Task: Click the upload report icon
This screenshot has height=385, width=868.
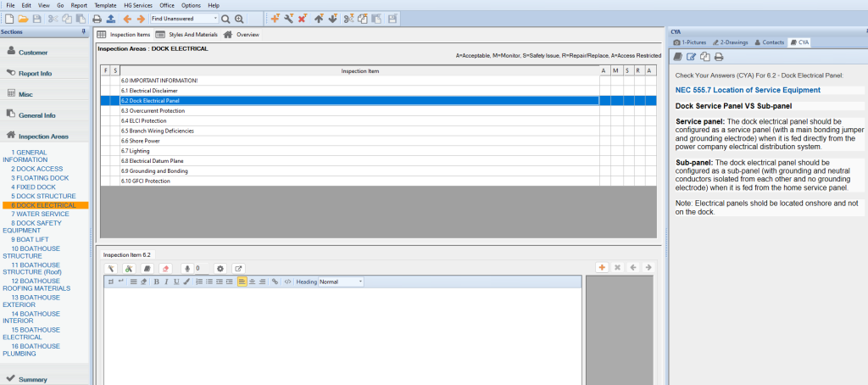Action: pyautogui.click(x=111, y=18)
